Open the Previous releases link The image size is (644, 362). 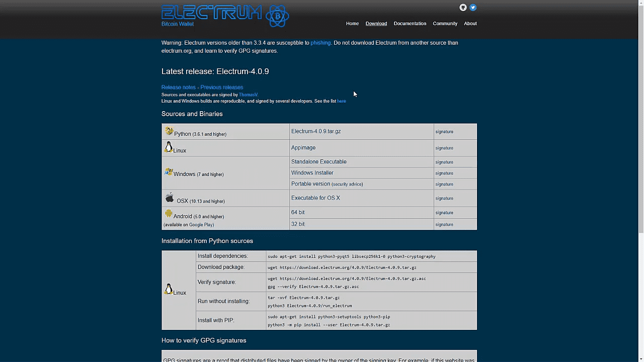pyautogui.click(x=222, y=87)
